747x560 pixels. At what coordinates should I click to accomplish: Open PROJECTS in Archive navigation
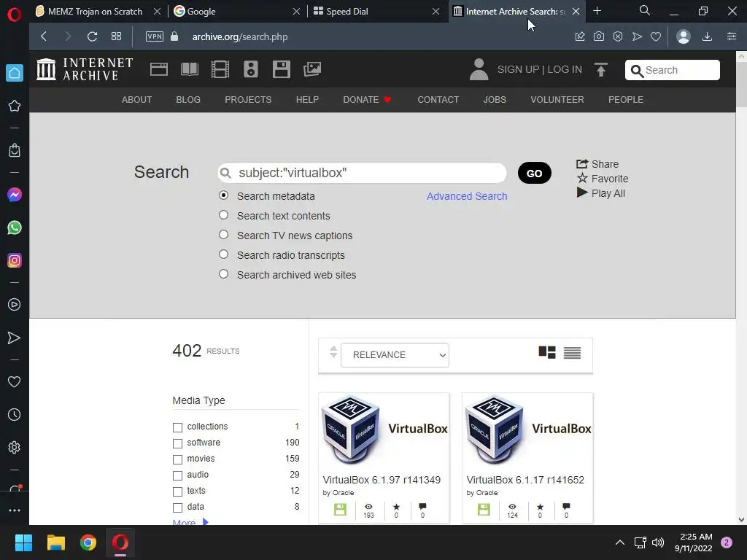(x=248, y=99)
